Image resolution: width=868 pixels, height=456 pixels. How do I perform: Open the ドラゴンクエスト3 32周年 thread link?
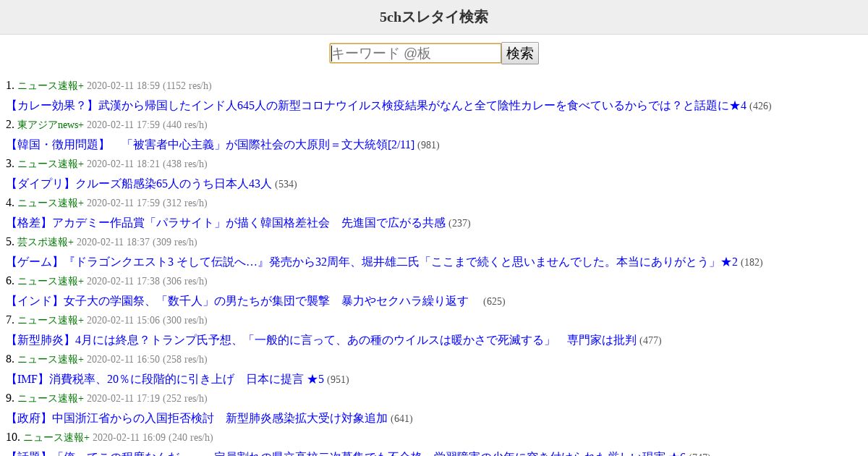[372, 262]
